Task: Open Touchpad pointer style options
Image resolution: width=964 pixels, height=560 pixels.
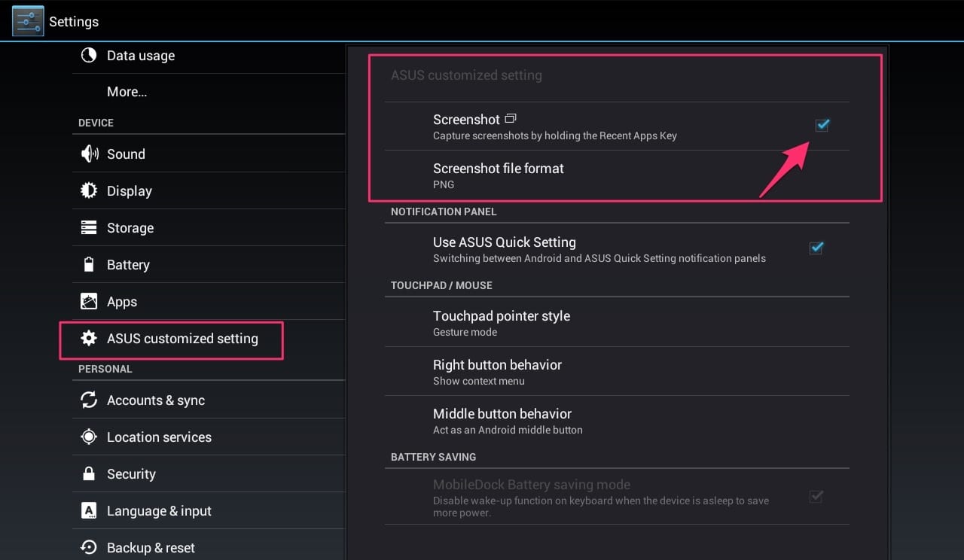Action: click(617, 322)
